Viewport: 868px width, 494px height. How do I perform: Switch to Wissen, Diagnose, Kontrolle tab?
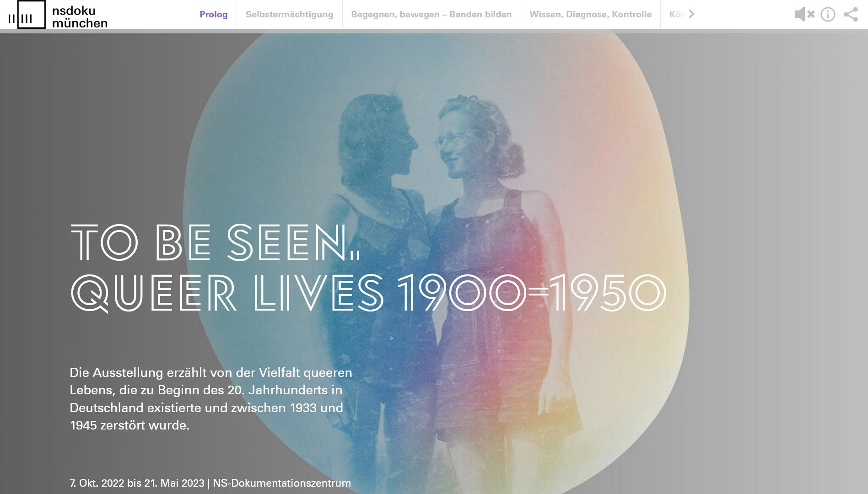pyautogui.click(x=590, y=14)
